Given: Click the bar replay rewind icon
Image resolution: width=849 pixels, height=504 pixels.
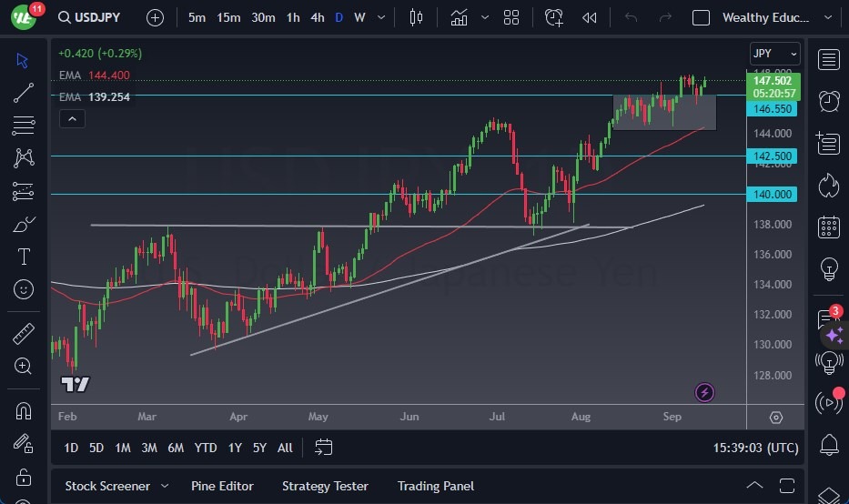Looking at the screenshot, I should pos(590,17).
